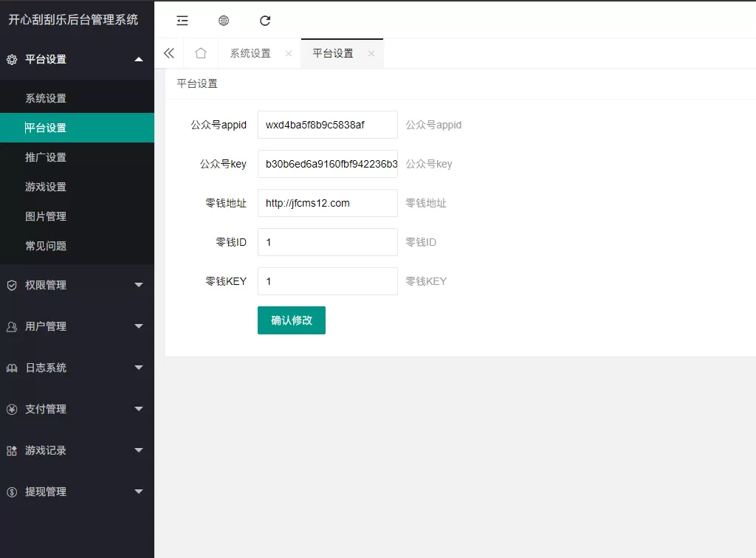Image resolution: width=756 pixels, height=558 pixels.
Task: Click the shield icon beside 权限管理
Action: pyautogui.click(x=13, y=284)
